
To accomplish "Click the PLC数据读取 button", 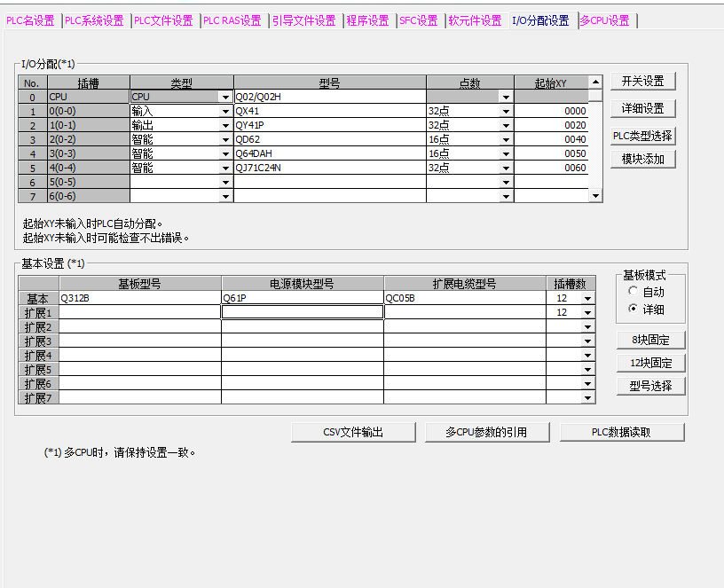I will click(621, 432).
